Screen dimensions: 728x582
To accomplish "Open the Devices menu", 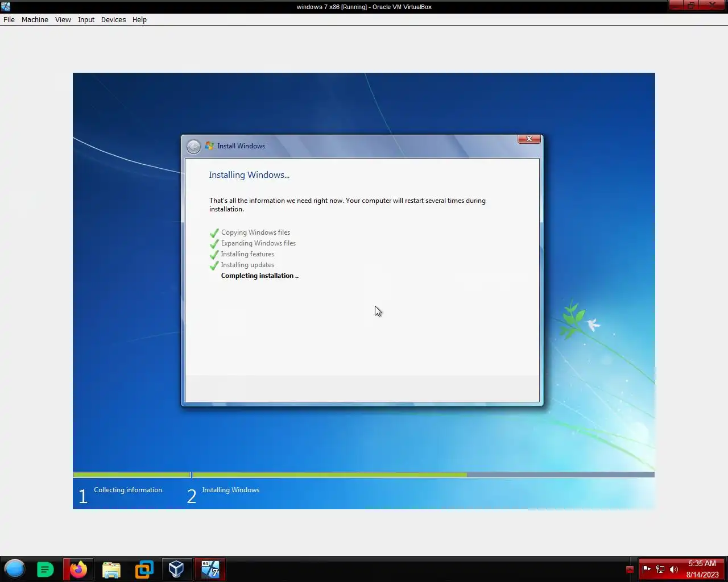I will coord(113,19).
